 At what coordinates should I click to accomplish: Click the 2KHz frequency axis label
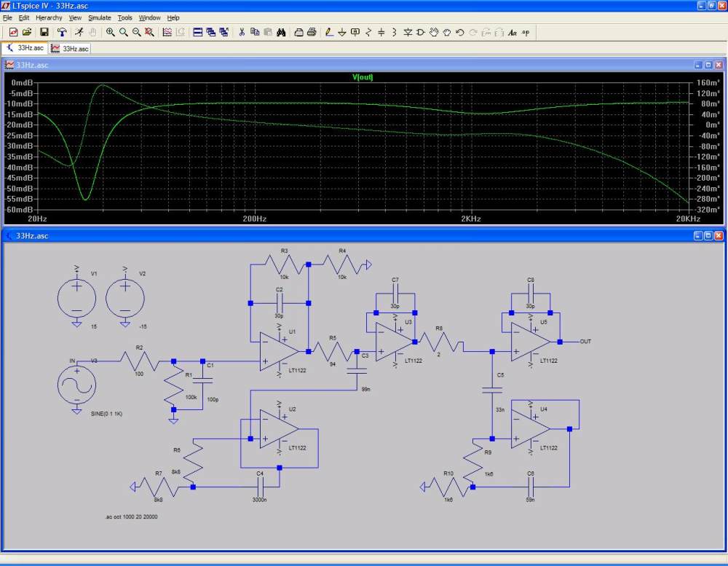(x=471, y=219)
